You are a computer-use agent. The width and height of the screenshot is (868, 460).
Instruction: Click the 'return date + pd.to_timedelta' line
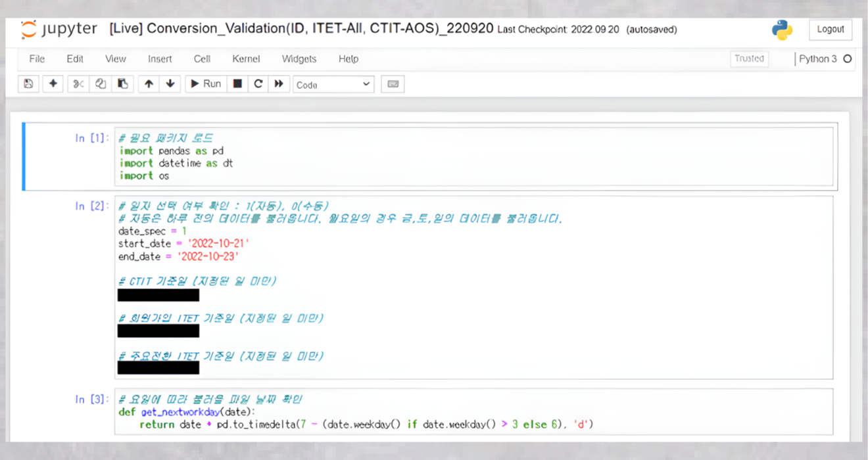click(366, 425)
